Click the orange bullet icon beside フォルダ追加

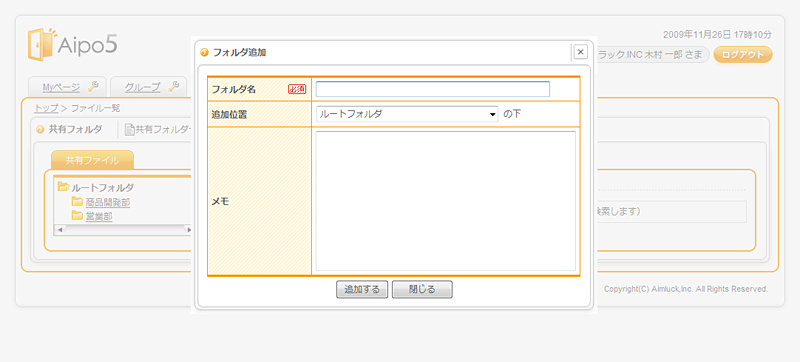click(205, 52)
